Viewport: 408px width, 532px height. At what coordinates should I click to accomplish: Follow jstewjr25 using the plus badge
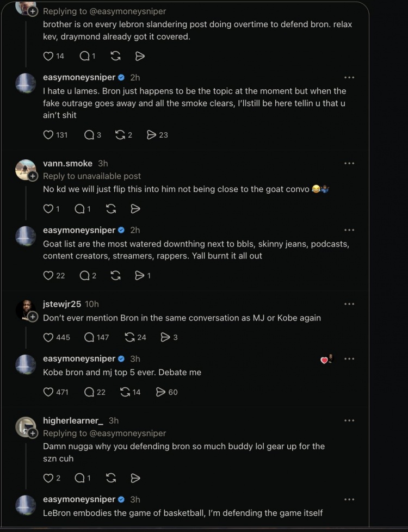click(x=33, y=317)
